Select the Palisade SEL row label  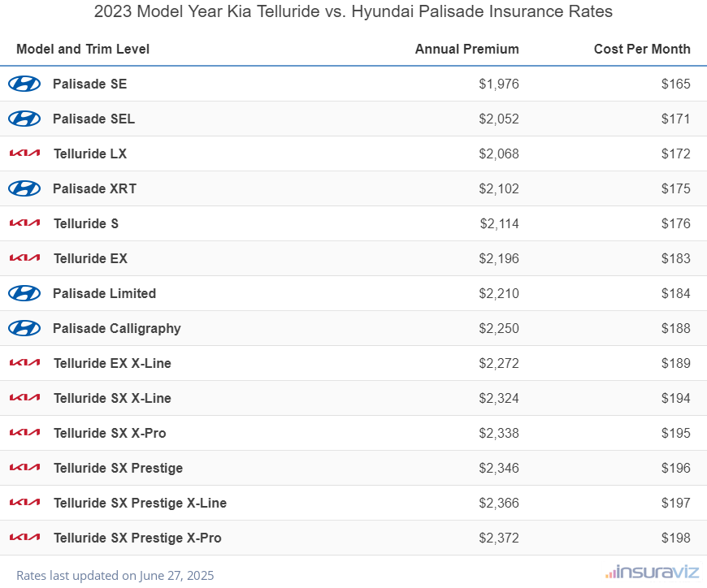click(93, 119)
